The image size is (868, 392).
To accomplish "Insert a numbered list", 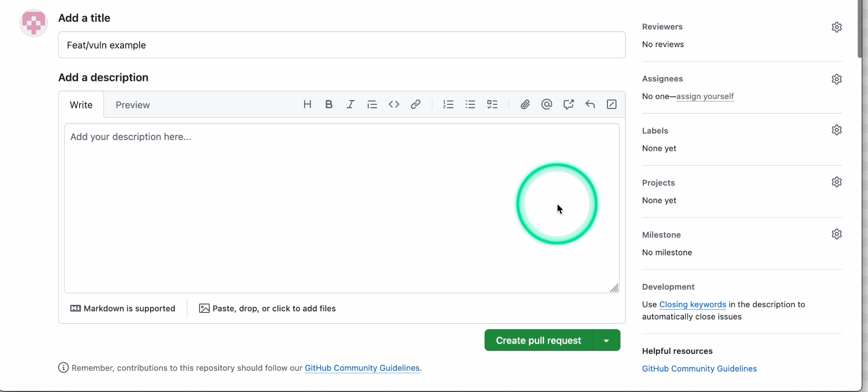I will coord(448,104).
